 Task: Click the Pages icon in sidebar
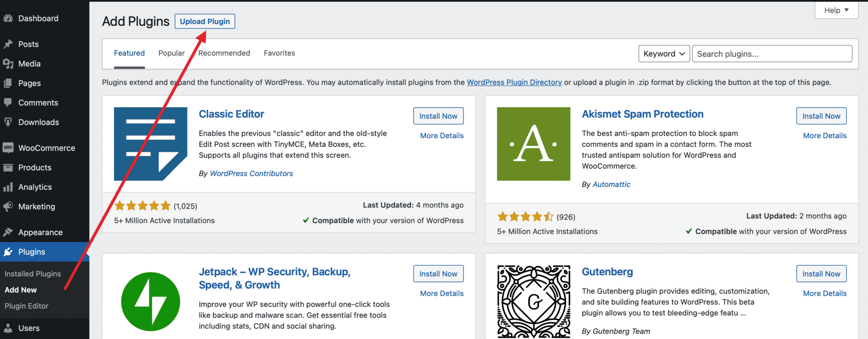[x=8, y=83]
